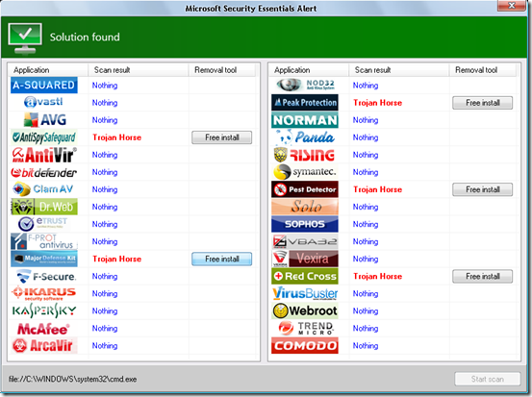Image resolution: width=532 pixels, height=397 pixels.
Task: Click the eTrust logo
Action: click(x=42, y=224)
